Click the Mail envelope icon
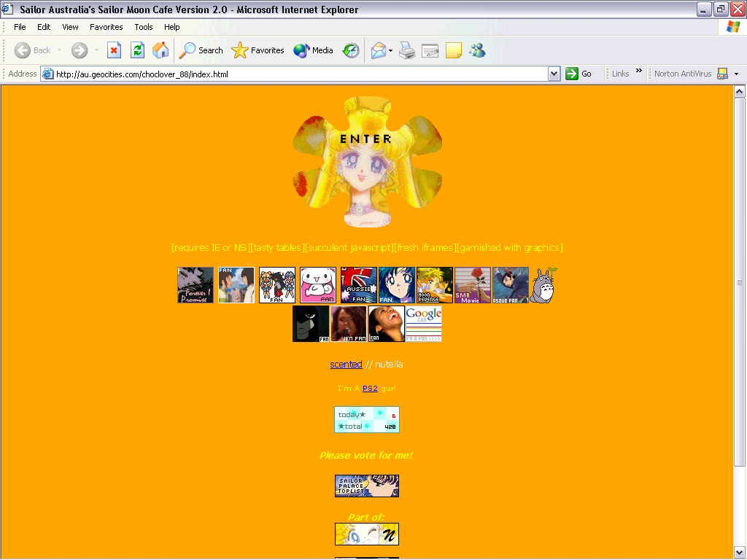Viewport: 747px width, 560px height. tap(379, 50)
